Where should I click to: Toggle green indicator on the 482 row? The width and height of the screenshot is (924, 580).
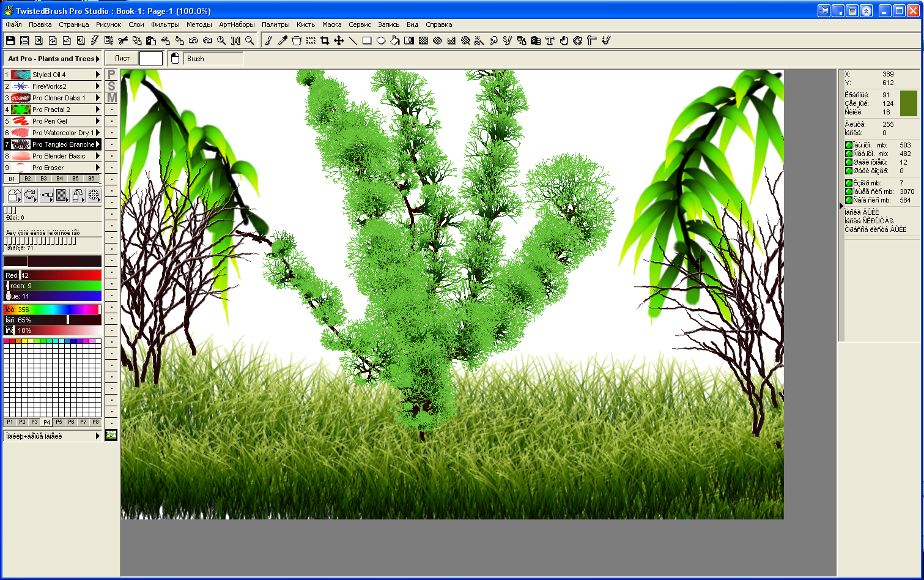[849, 154]
